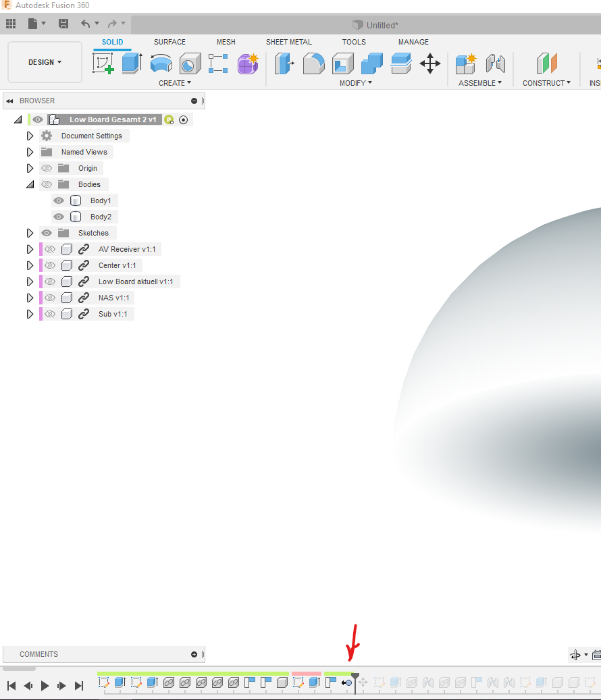
Task: Select Low Board aktuell v1:1 component
Action: (136, 281)
